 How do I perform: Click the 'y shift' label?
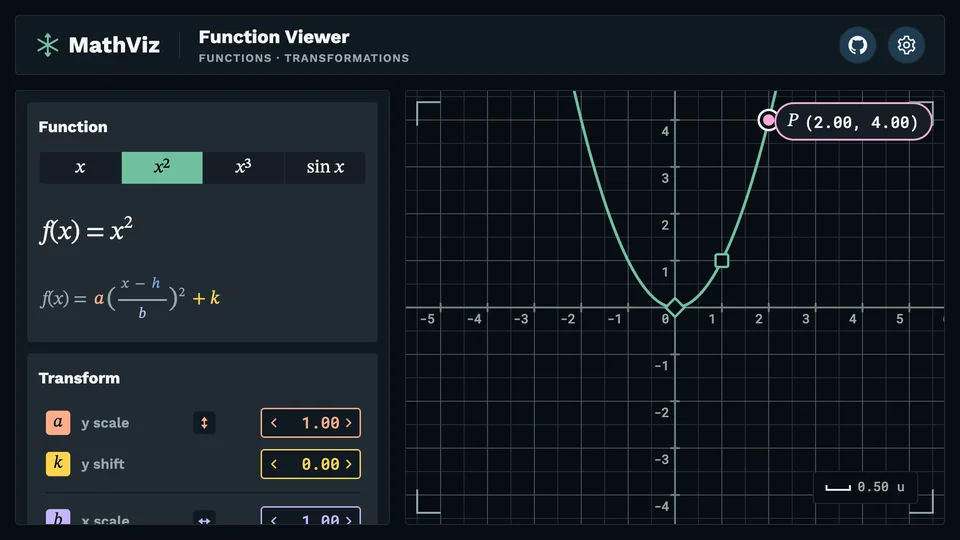(103, 464)
